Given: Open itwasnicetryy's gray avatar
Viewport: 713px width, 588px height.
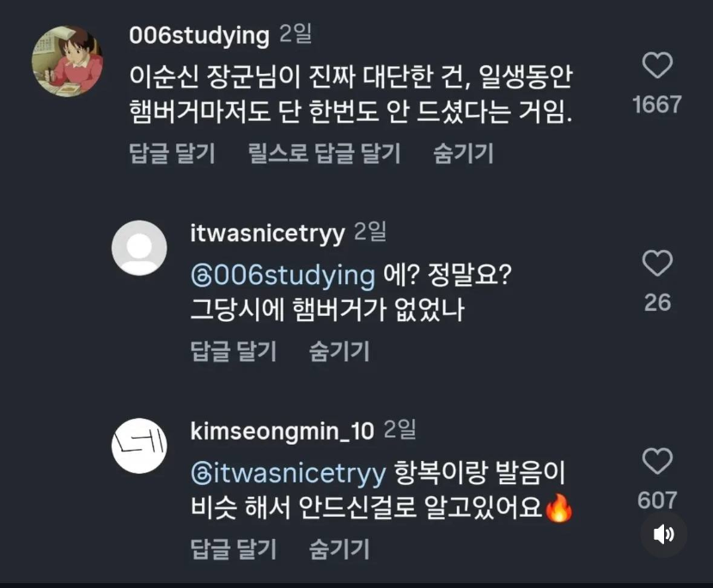Looking at the screenshot, I should click(x=139, y=248).
